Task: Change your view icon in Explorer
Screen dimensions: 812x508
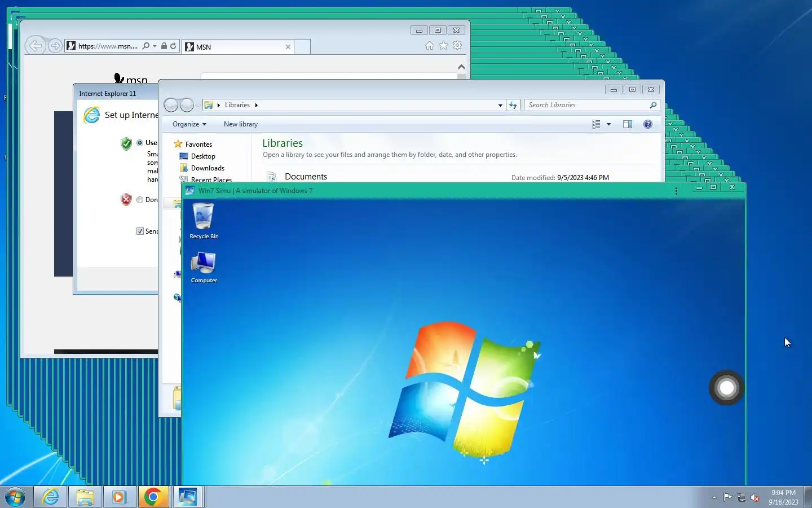Action: click(596, 124)
